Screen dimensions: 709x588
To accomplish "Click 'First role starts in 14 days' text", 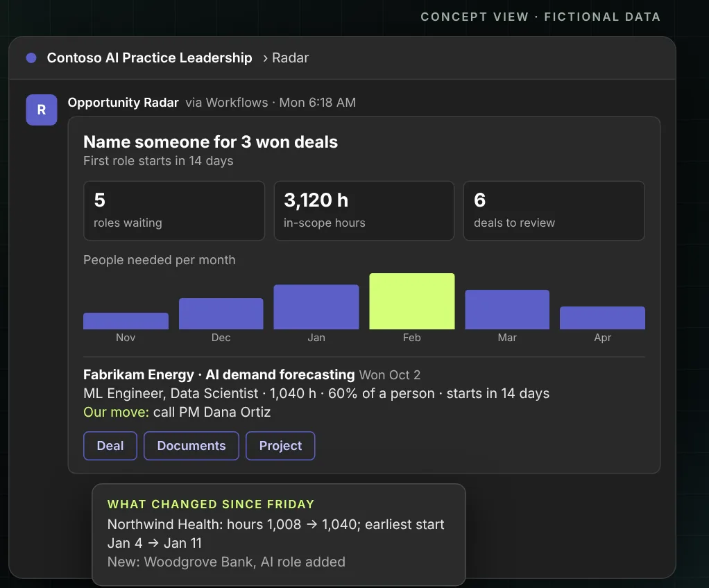I will pos(158,161).
